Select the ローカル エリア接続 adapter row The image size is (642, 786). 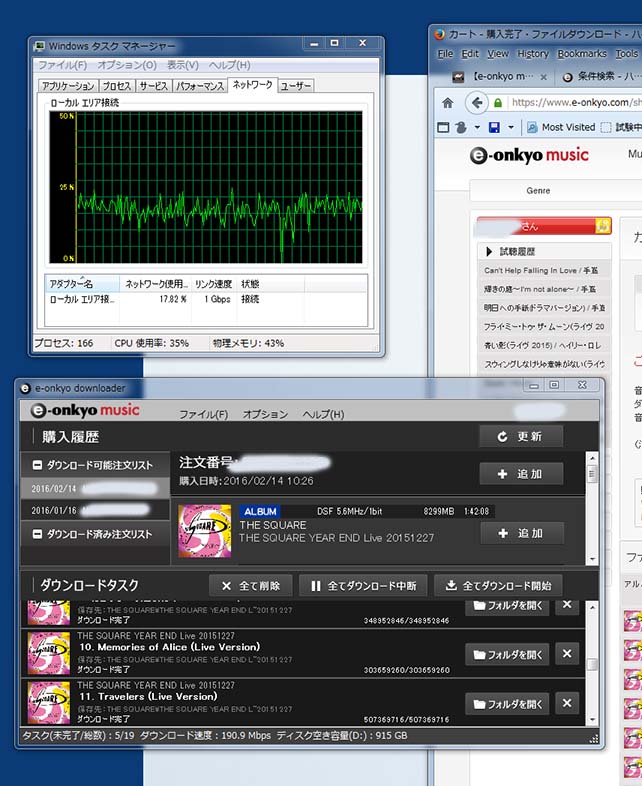coord(206,299)
